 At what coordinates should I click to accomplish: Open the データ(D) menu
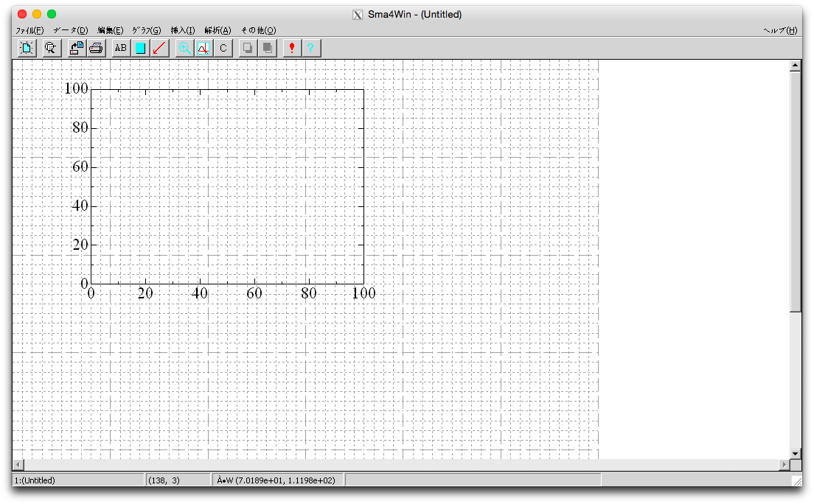coord(70,30)
